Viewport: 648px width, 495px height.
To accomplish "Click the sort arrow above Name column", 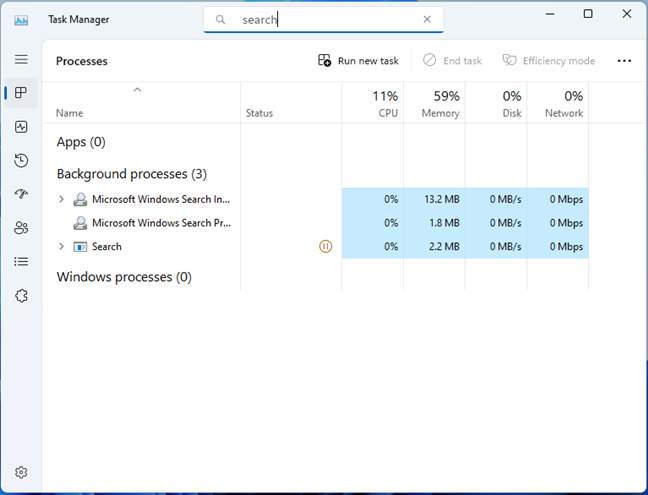I will click(x=137, y=90).
